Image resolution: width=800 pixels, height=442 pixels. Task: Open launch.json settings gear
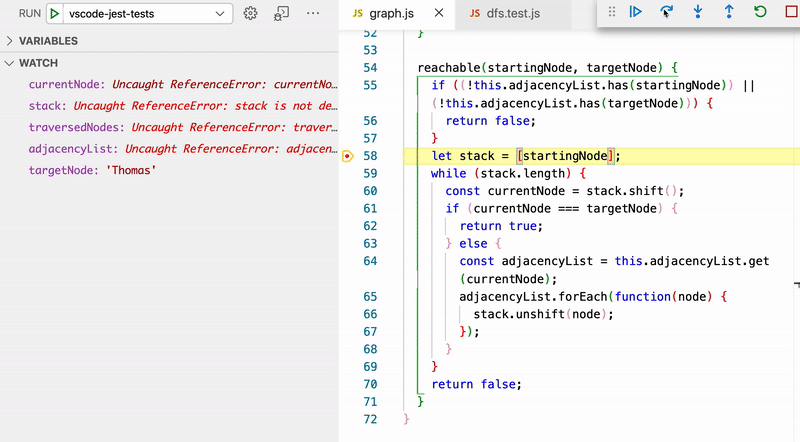(250, 14)
